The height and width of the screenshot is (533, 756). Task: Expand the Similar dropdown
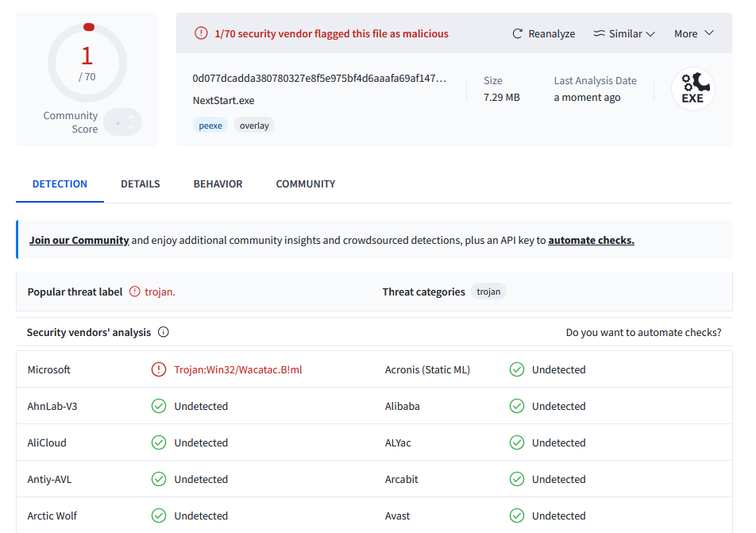point(624,34)
